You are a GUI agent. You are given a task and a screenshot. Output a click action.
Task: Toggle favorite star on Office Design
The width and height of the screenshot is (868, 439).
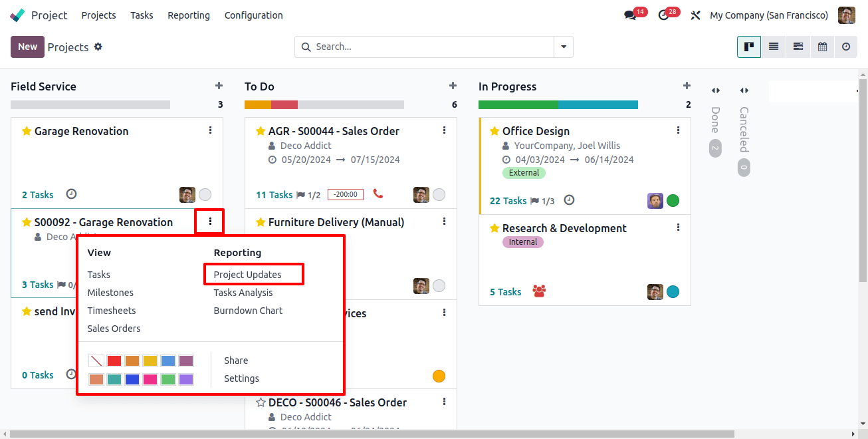494,131
